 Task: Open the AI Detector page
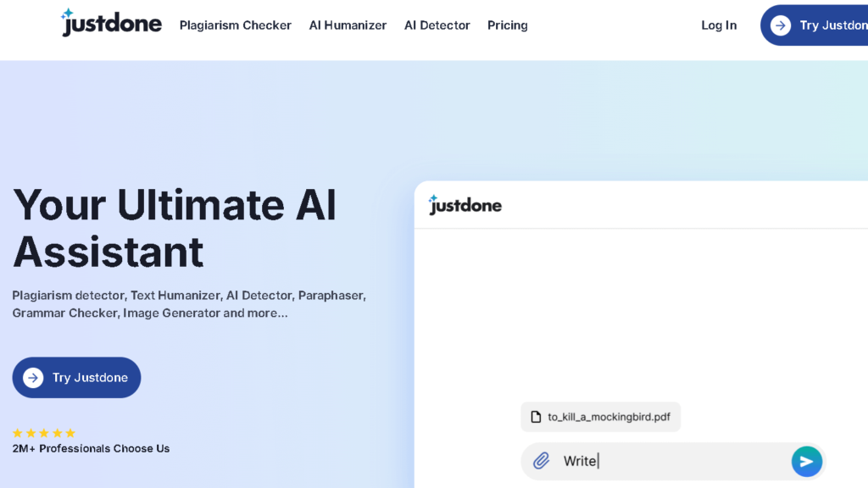(437, 25)
